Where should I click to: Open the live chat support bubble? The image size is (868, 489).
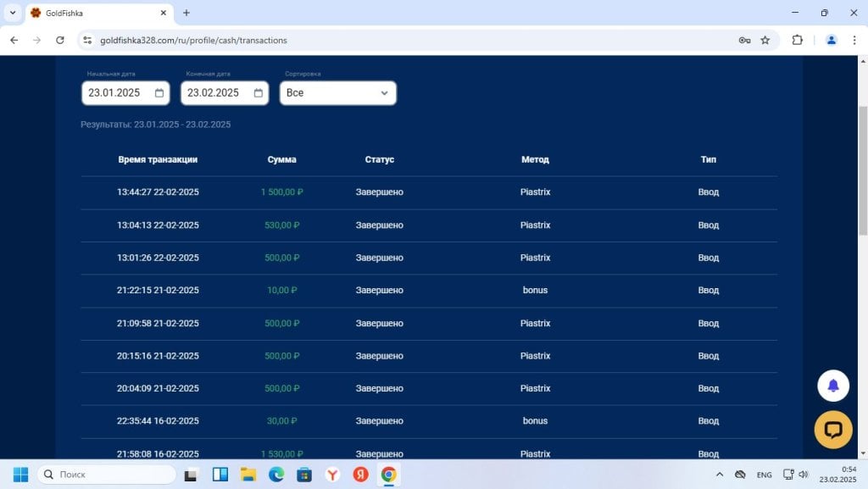tap(833, 430)
